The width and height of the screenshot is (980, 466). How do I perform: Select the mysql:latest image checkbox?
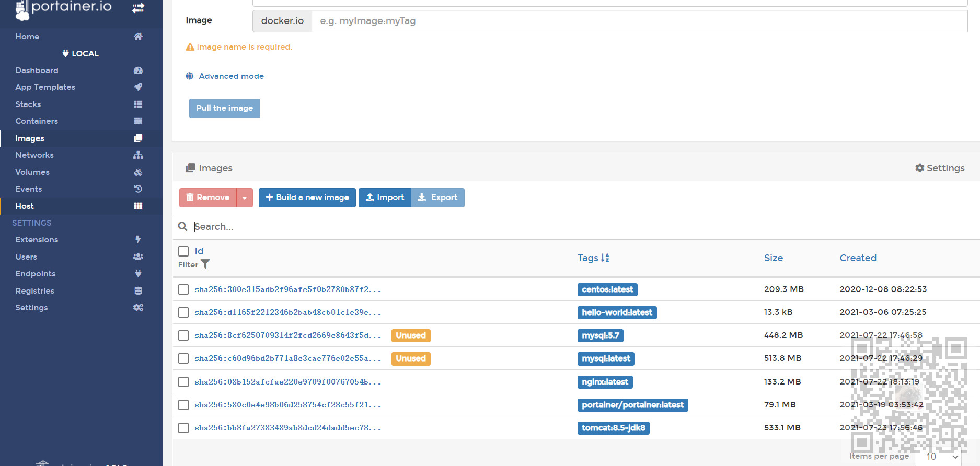point(183,358)
